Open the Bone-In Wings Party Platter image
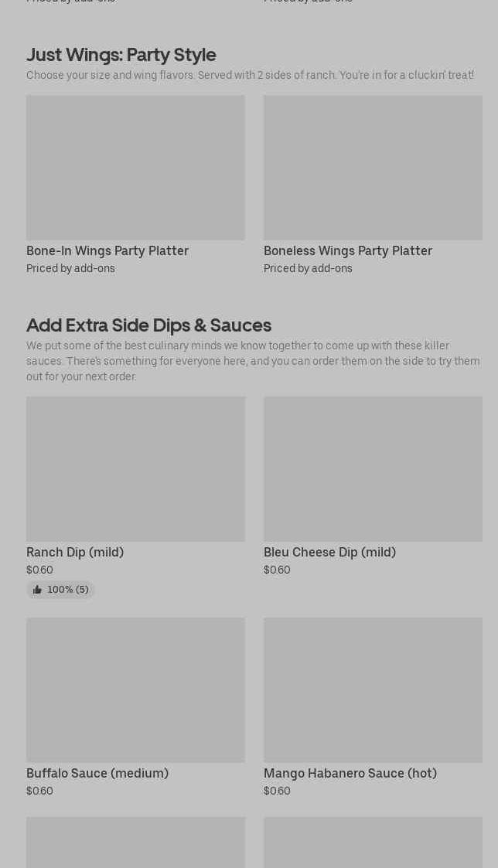 tap(136, 167)
